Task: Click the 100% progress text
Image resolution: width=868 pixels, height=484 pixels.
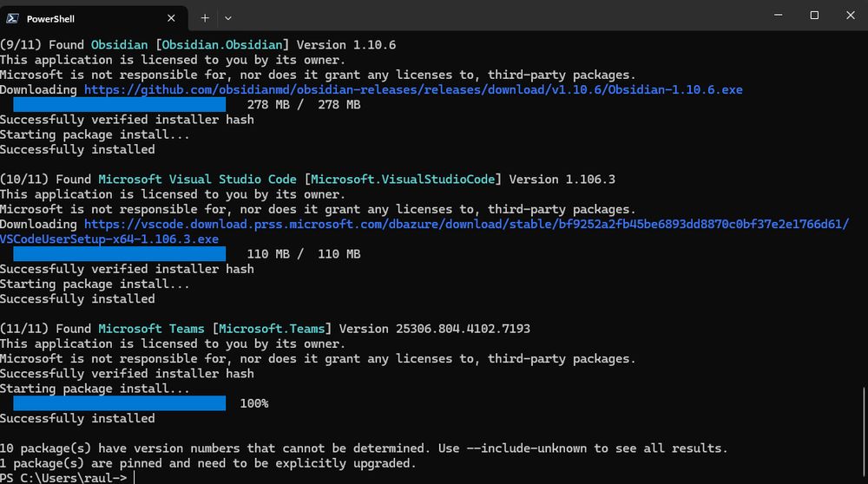Action: pyautogui.click(x=254, y=403)
